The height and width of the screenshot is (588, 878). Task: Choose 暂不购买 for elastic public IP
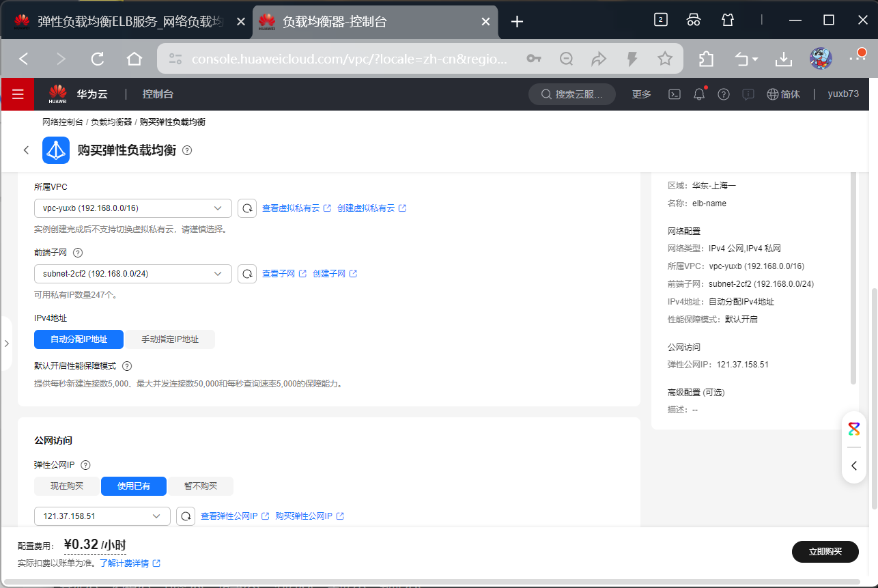click(201, 486)
